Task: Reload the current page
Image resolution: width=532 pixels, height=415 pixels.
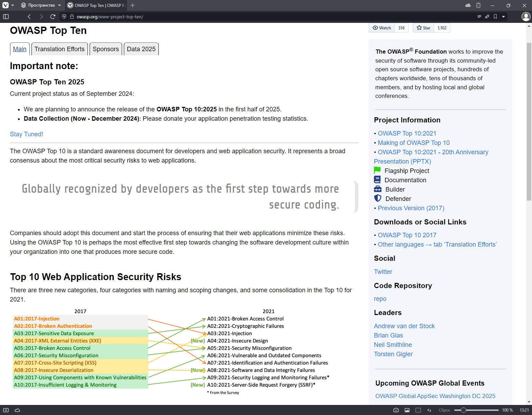Action: (x=53, y=17)
